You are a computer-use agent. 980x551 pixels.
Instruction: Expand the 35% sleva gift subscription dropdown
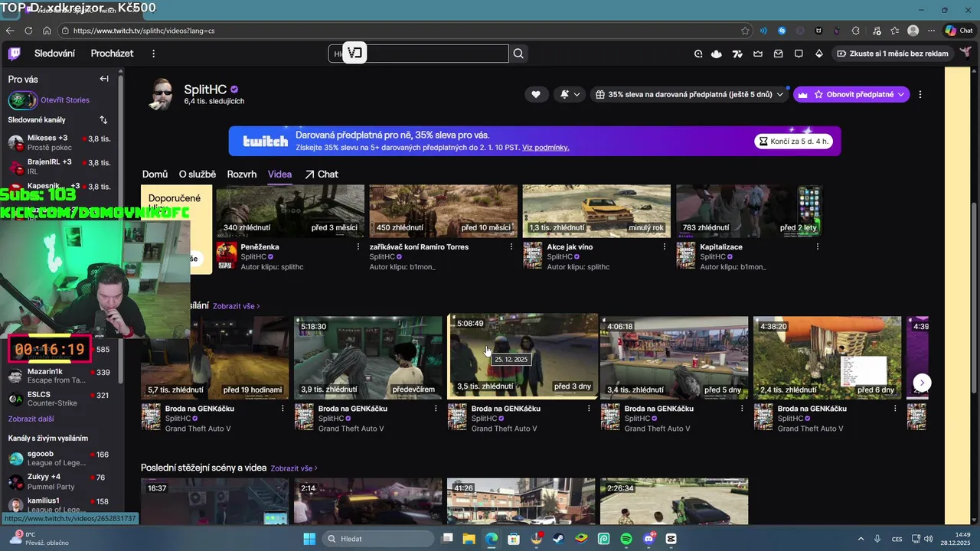tap(690, 94)
